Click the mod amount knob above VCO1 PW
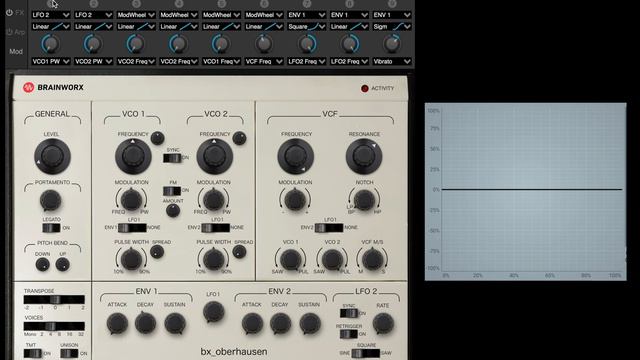 pyautogui.click(x=51, y=44)
